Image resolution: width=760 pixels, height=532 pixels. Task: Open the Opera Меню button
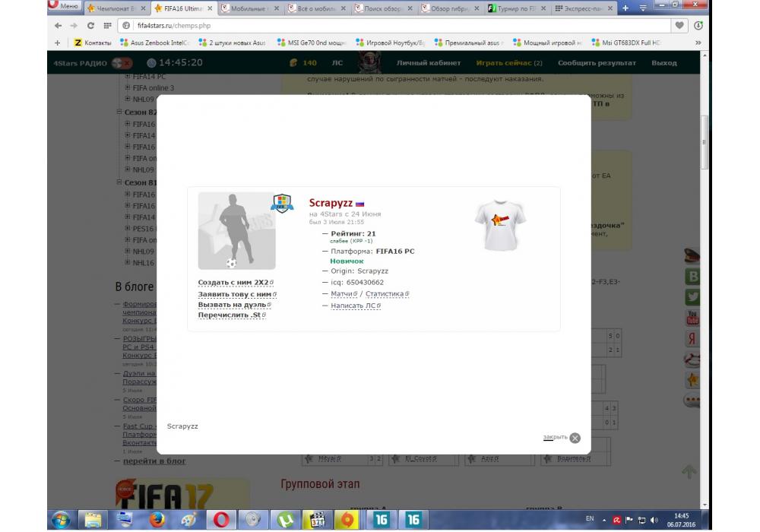click(64, 6)
